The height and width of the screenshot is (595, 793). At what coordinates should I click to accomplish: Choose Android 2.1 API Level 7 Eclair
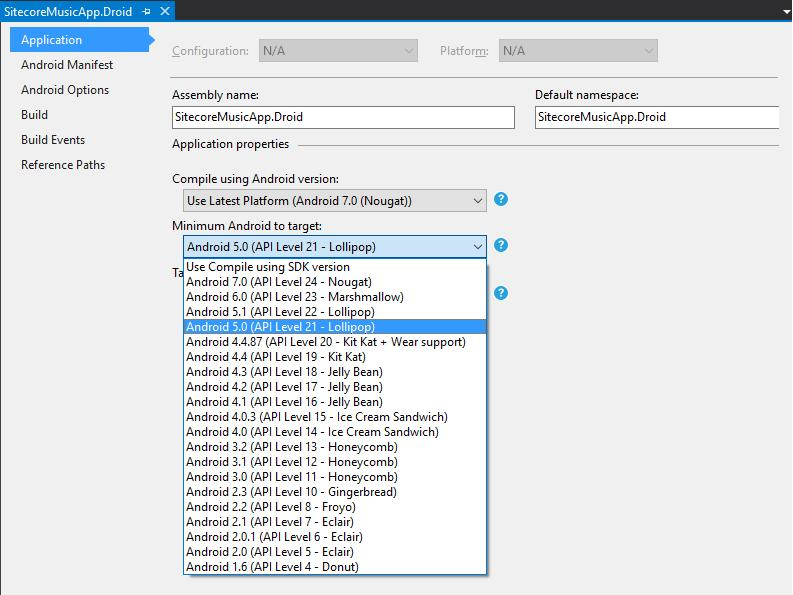(x=335, y=522)
